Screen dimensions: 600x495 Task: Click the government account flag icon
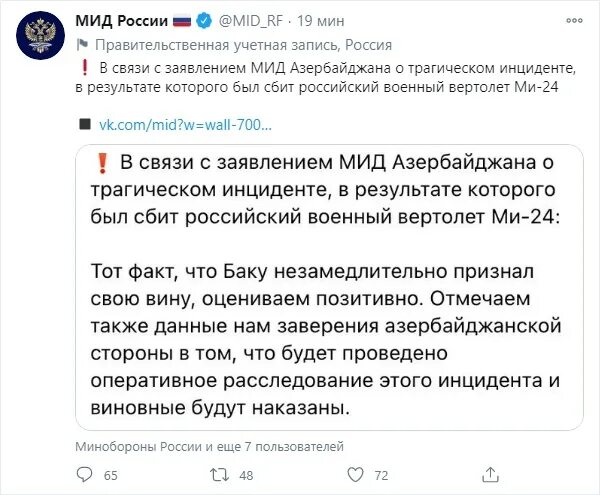tap(82, 45)
